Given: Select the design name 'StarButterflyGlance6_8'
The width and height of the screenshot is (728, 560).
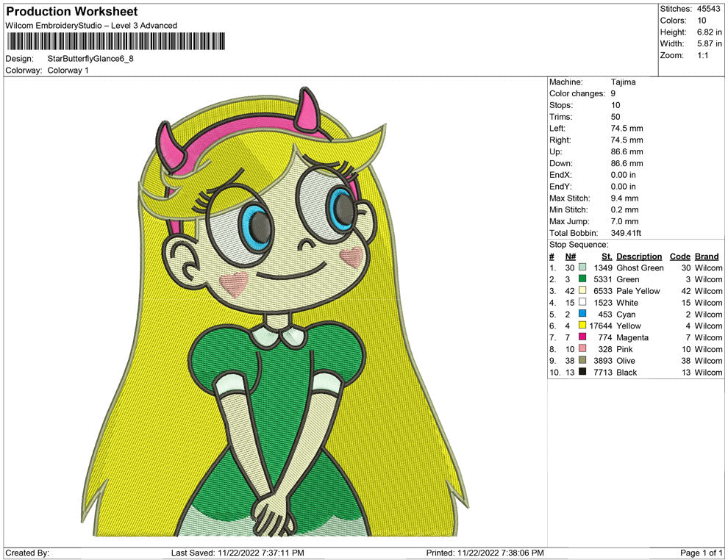Looking at the screenshot, I should [90, 59].
